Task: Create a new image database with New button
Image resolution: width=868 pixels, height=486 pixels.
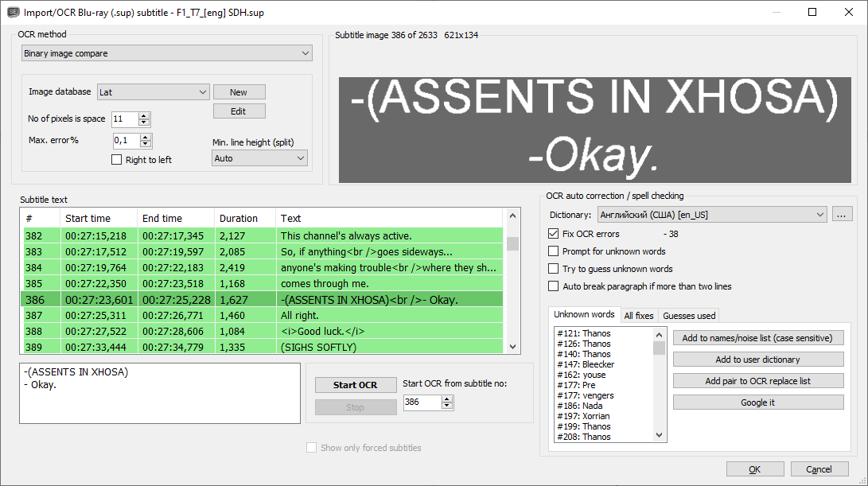Action: pos(239,91)
